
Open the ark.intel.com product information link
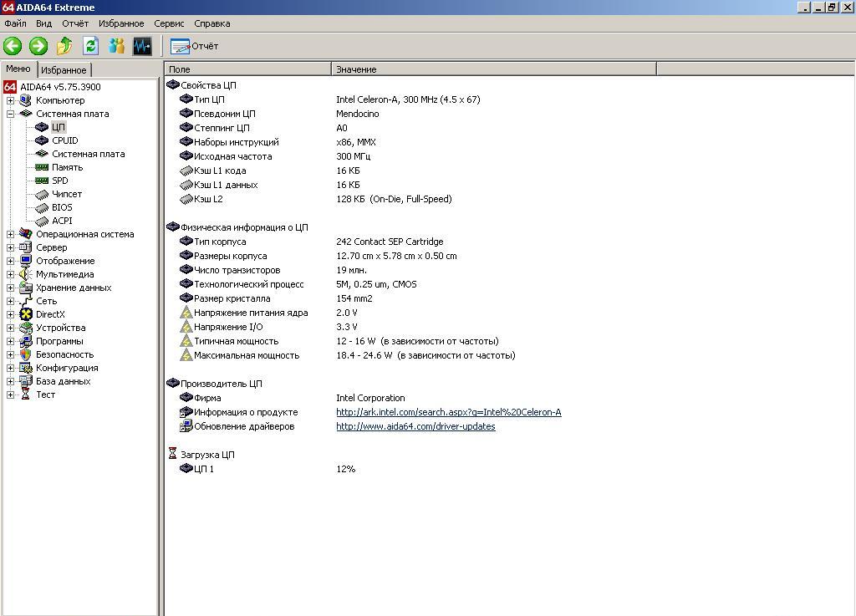449,413
